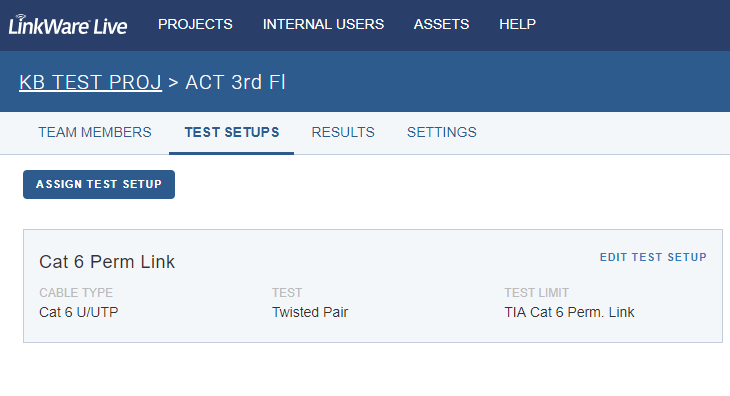Click the LinkWare Live logo
The image size is (730, 396).
click(68, 25)
